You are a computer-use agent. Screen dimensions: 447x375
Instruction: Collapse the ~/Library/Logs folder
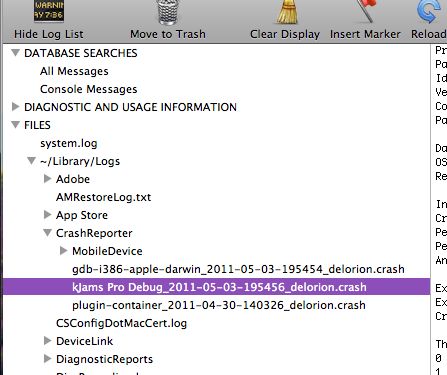coord(31,161)
